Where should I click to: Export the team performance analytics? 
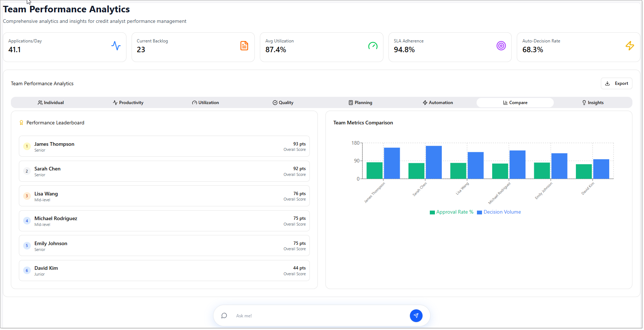[616, 83]
